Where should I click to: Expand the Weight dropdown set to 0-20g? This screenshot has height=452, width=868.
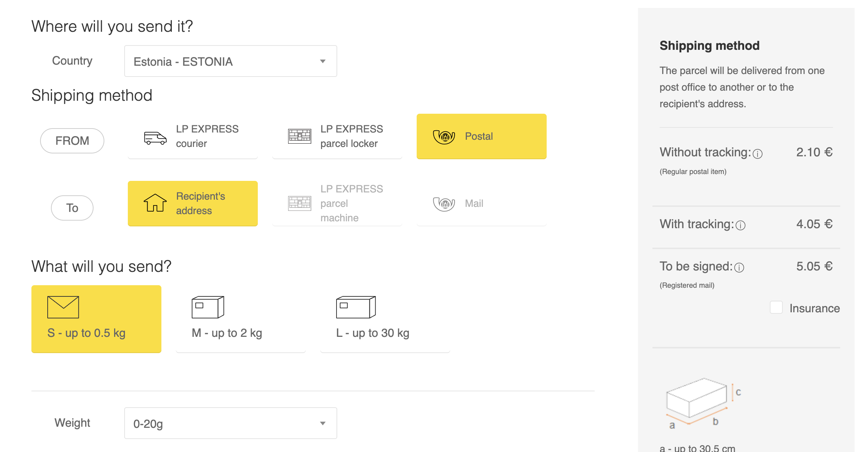pos(231,423)
